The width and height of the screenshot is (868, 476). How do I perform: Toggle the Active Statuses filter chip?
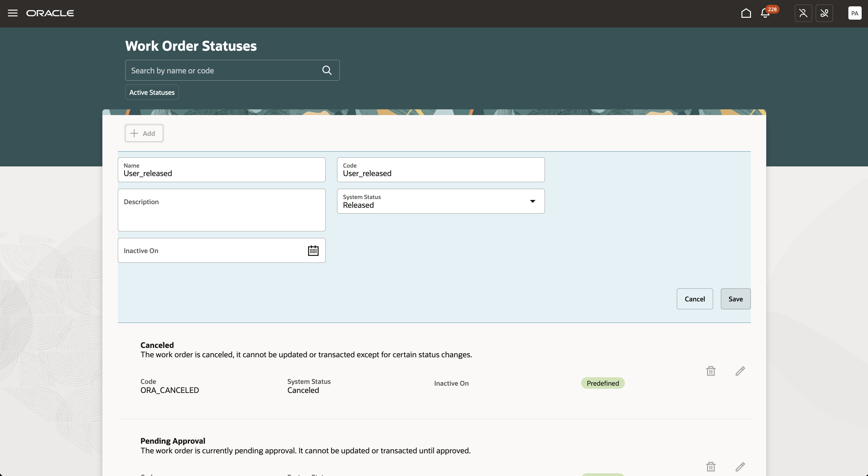(152, 92)
